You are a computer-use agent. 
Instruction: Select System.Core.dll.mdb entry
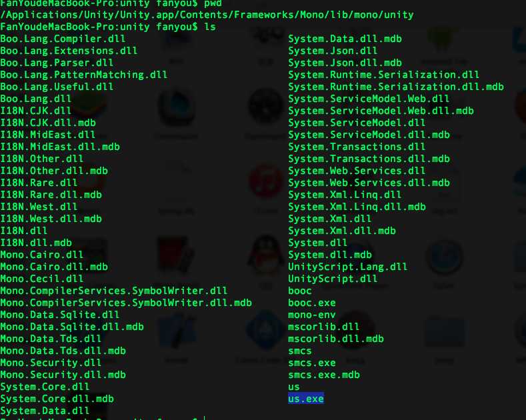pos(57,399)
